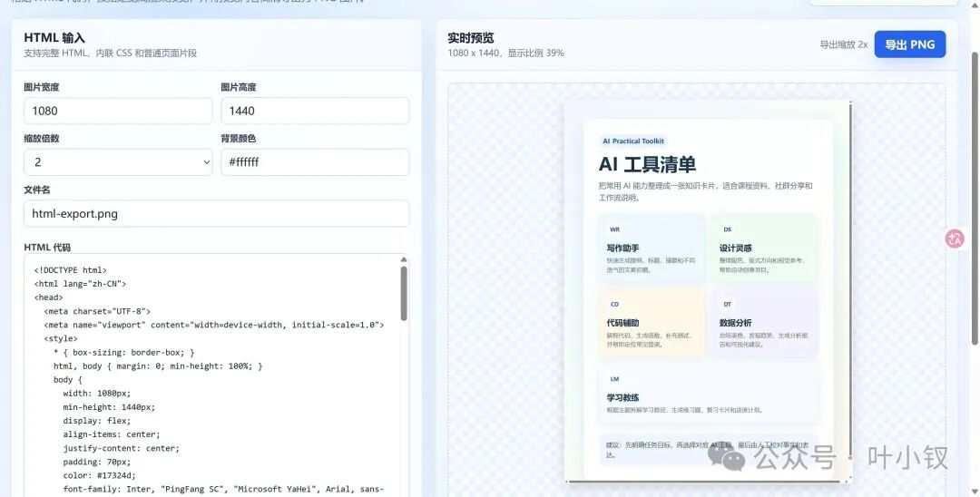Click the AI Practical Toolkit badge
Viewport: 980px width, 497px height.
tap(633, 141)
